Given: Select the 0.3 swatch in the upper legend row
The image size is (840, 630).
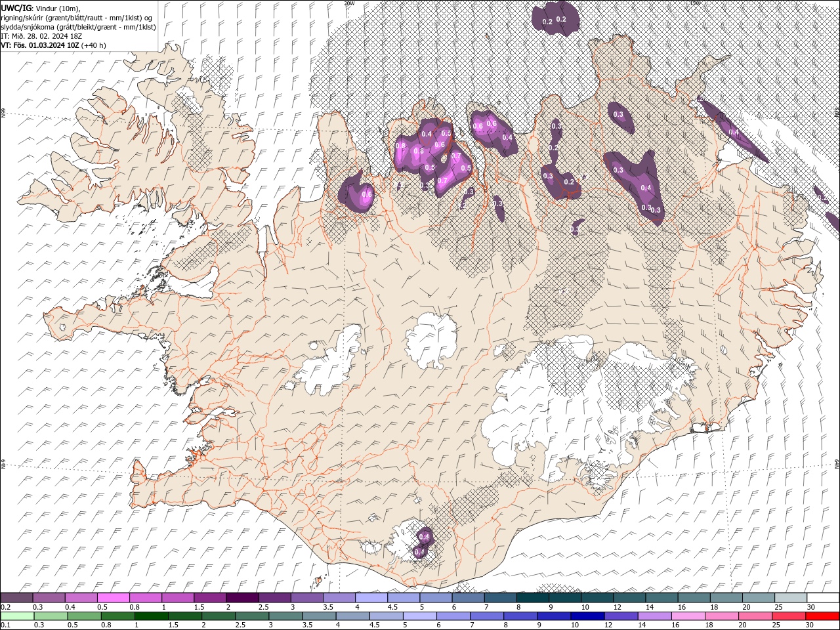Looking at the screenshot, I should point(49,597).
